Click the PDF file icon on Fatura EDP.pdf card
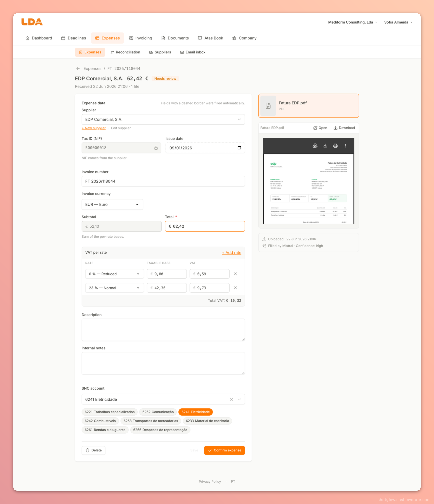This screenshot has height=504, width=434. 268,106
